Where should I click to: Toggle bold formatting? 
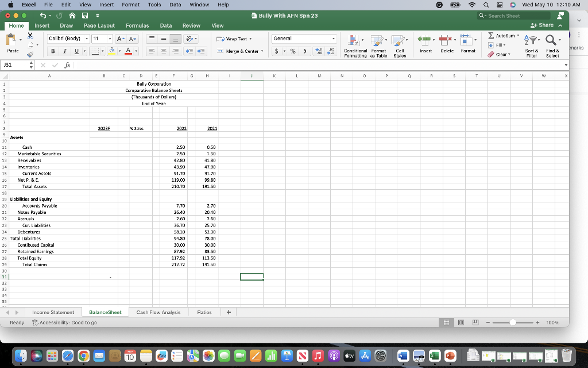pos(52,51)
